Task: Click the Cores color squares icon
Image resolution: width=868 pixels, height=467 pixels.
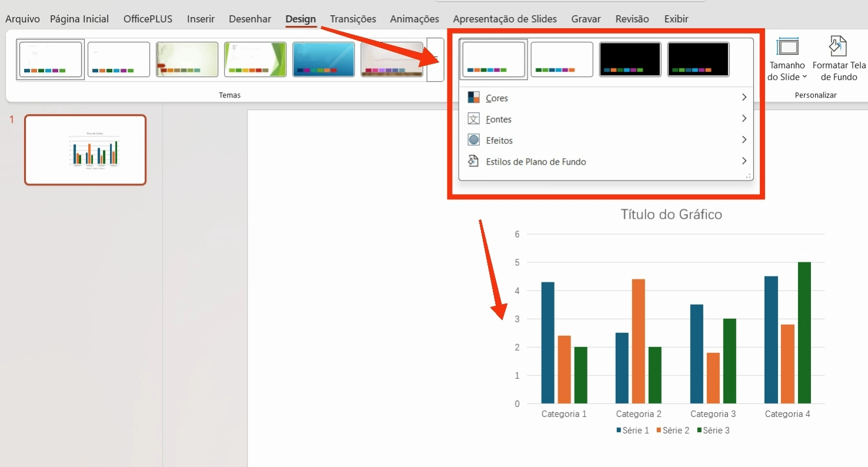Action: (473, 98)
